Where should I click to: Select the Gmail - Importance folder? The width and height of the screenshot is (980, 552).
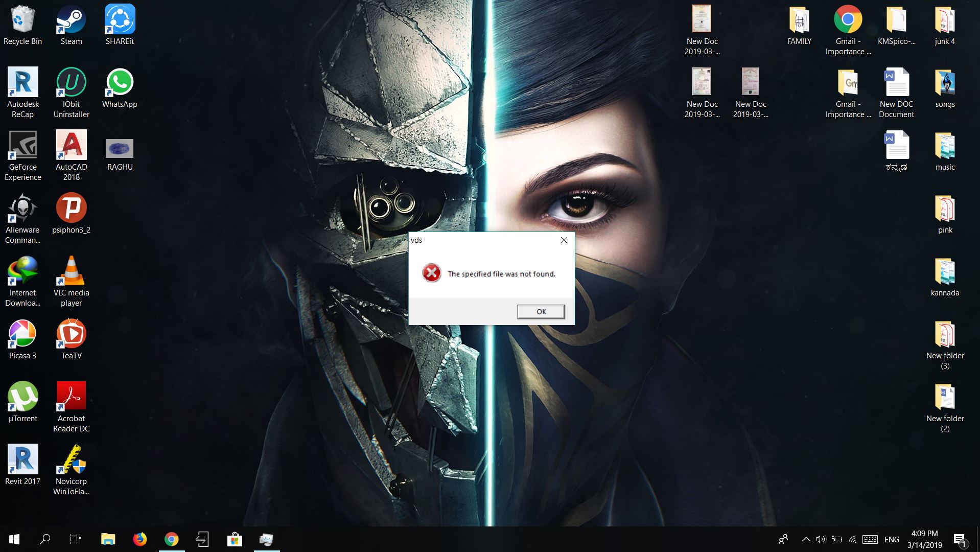[848, 93]
